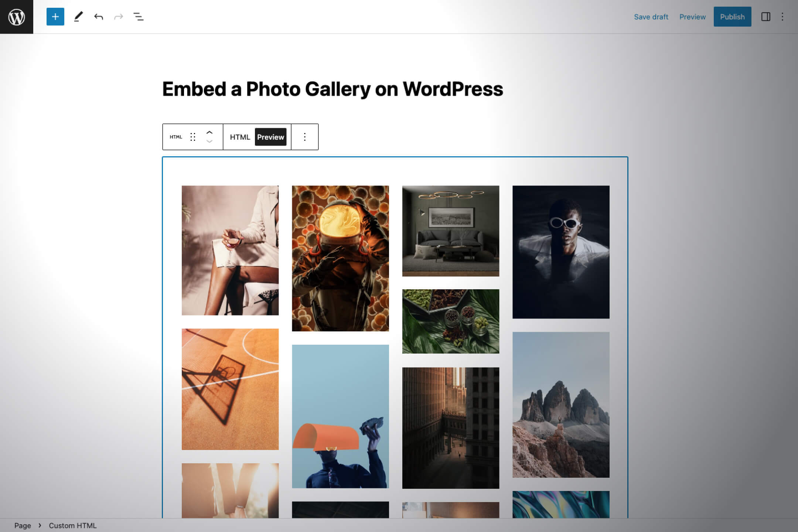Click the Redo arrow icon

pos(118,17)
